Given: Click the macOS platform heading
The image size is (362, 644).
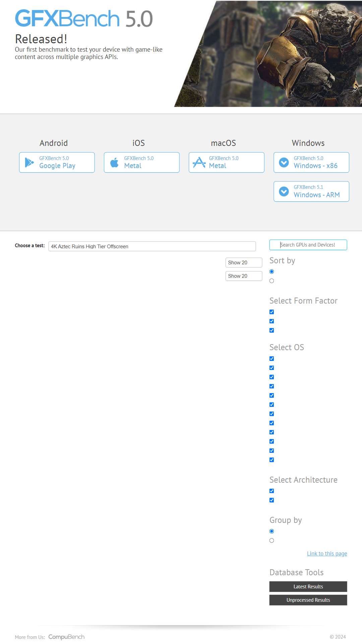Looking at the screenshot, I should (x=224, y=143).
